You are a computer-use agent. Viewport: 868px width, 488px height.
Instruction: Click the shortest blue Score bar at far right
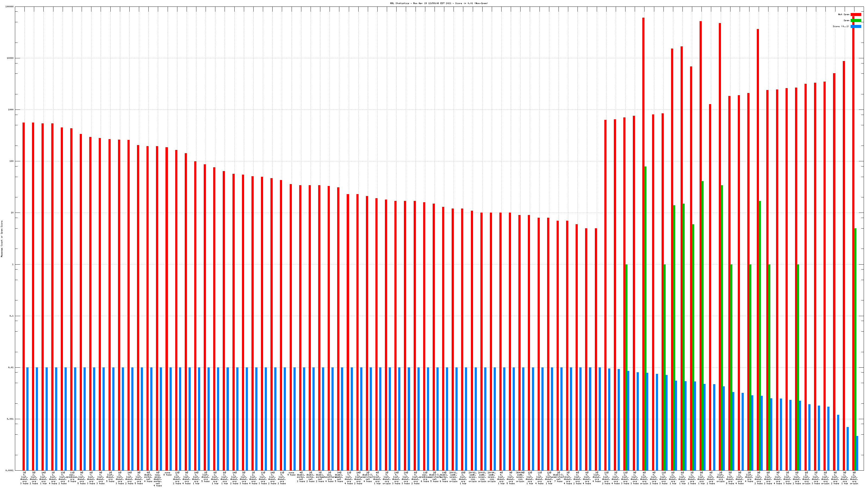pyautogui.click(x=857, y=453)
